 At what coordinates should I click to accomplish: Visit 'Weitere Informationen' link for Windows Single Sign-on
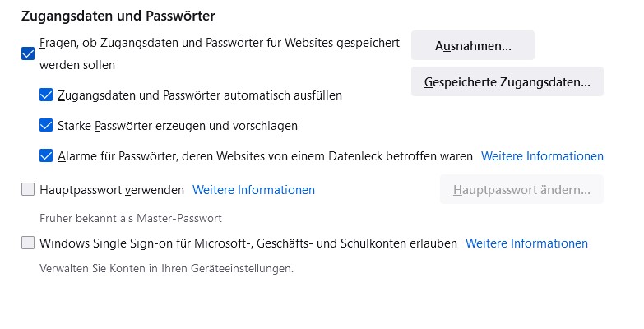click(x=526, y=243)
